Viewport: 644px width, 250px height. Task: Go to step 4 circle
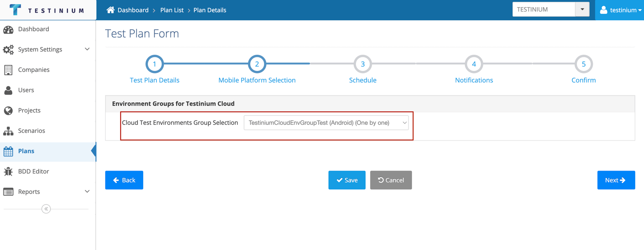click(474, 64)
